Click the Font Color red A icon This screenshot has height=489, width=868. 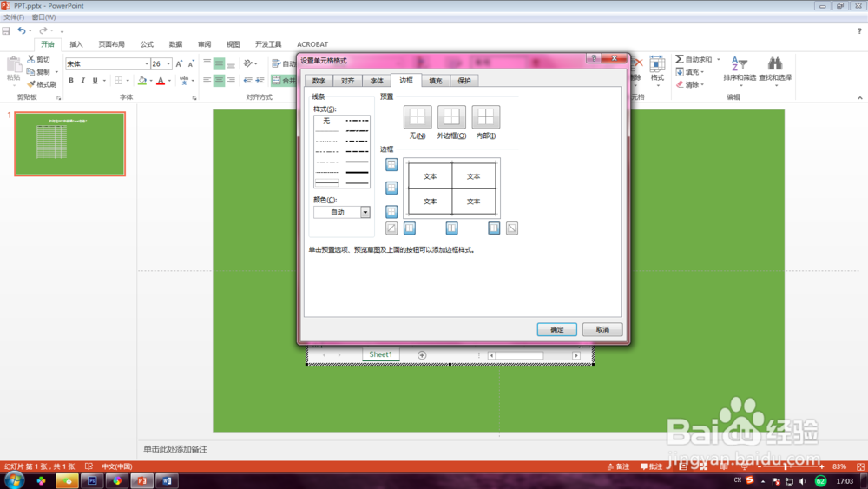pos(161,81)
